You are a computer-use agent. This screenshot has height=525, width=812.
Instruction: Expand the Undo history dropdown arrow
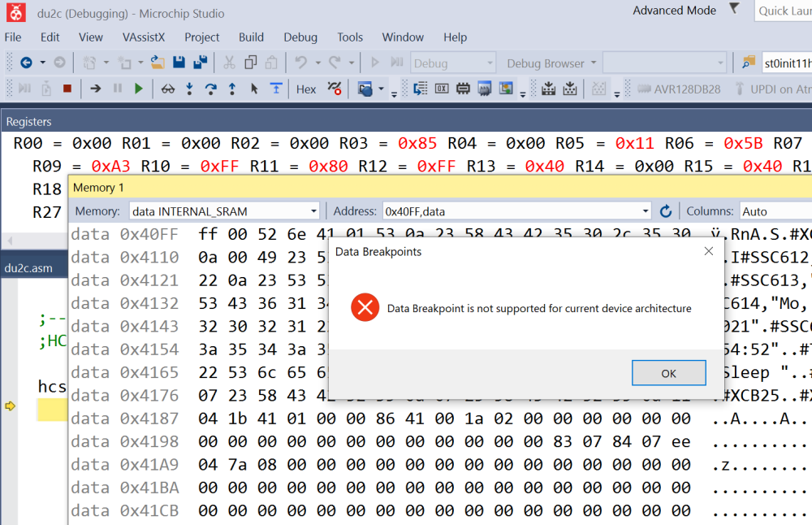coord(318,63)
